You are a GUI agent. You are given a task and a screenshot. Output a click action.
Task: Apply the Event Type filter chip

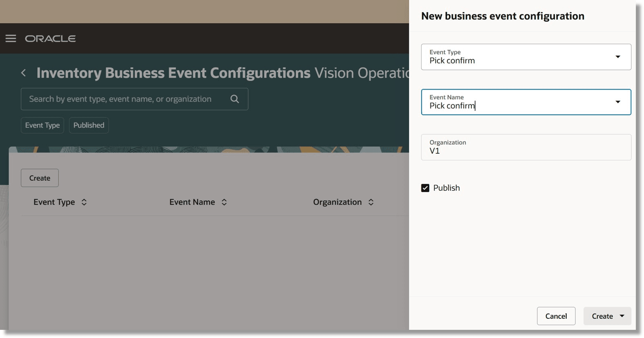42,125
